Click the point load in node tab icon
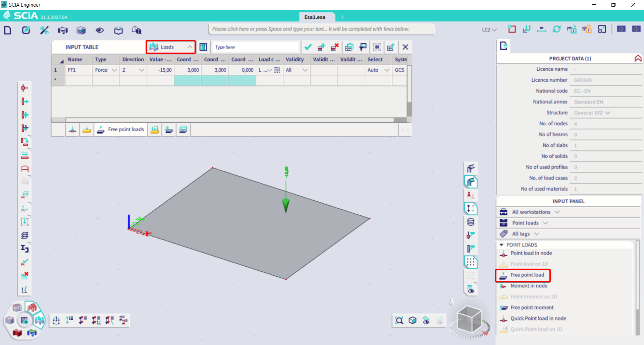Image resolution: width=644 pixels, height=345 pixels. click(72, 130)
